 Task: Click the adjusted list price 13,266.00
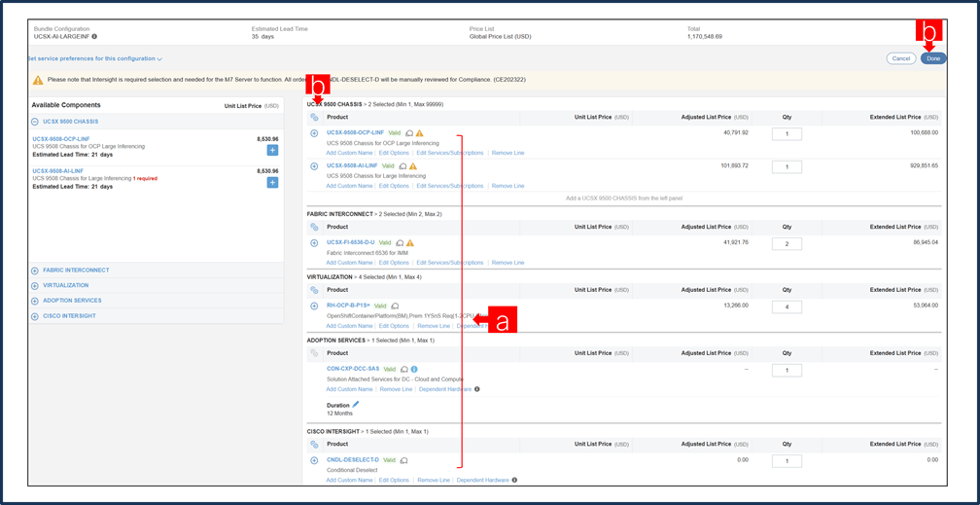click(x=736, y=306)
